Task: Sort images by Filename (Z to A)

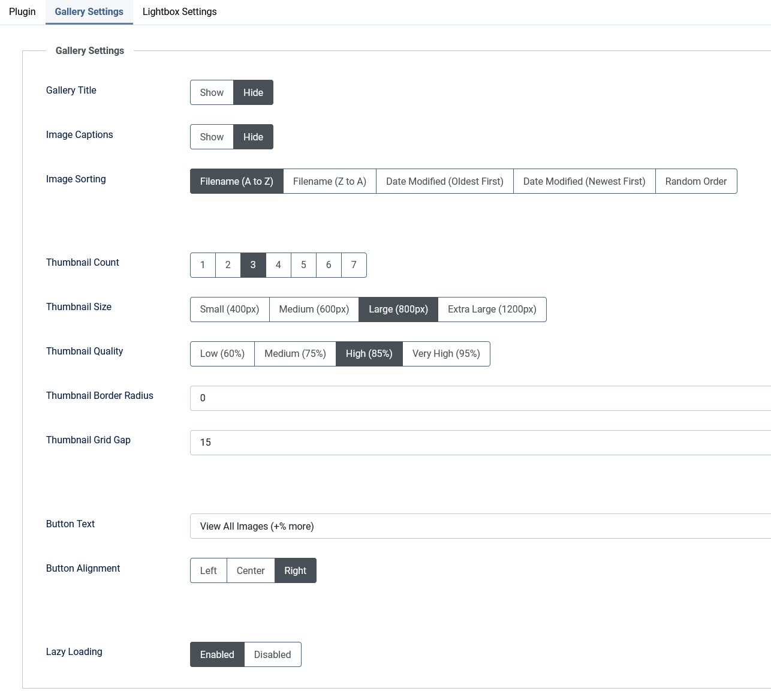Action: pos(329,181)
